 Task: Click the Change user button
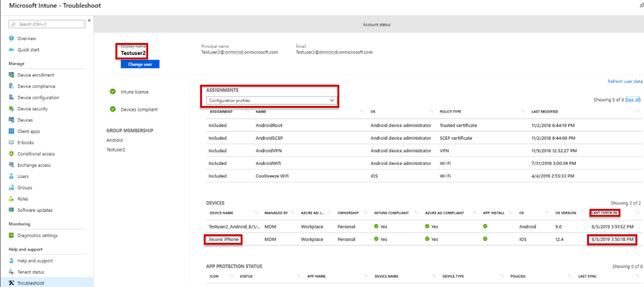140,64
